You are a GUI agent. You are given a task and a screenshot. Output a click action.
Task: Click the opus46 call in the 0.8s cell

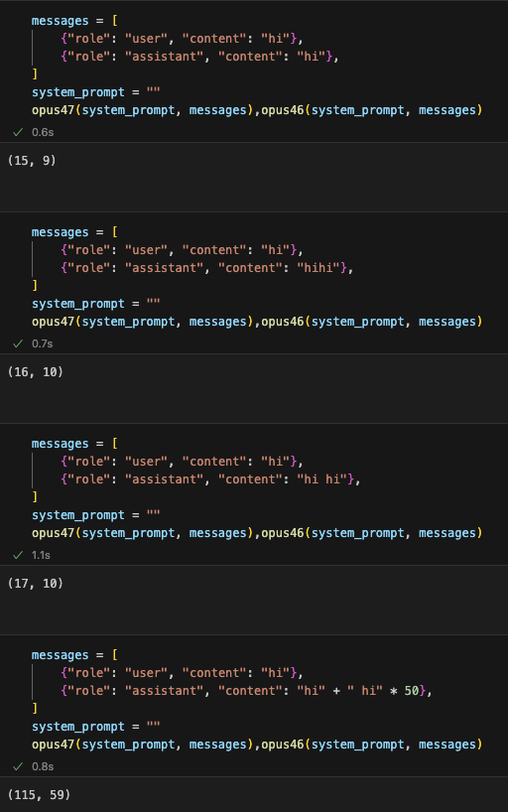pyautogui.click(x=372, y=744)
